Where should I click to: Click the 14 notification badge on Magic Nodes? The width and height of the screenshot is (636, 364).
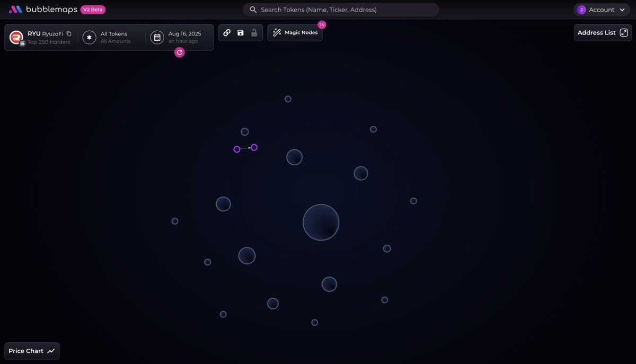[322, 25]
